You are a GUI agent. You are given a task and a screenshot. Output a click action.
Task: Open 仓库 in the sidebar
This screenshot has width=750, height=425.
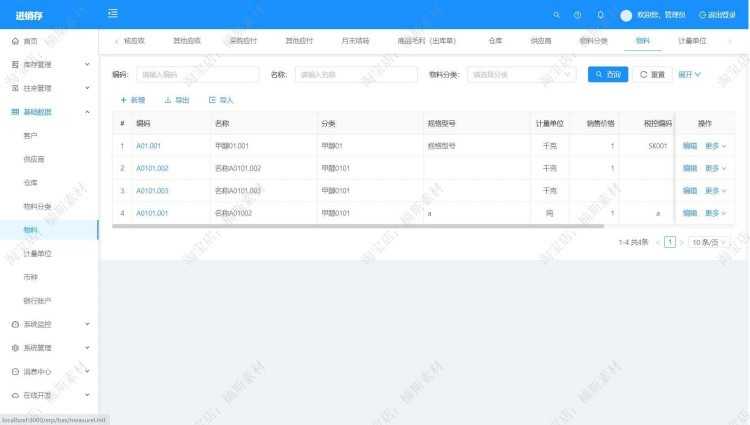click(31, 183)
